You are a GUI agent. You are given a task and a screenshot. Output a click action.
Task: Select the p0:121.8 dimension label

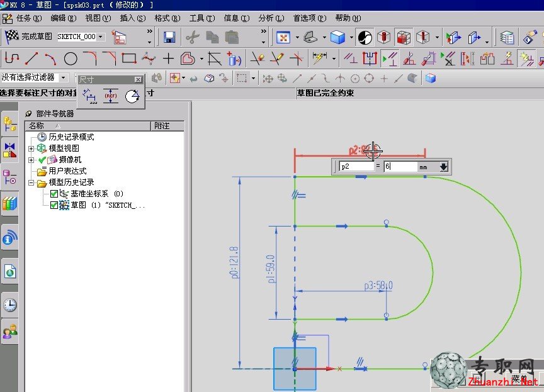click(x=234, y=262)
